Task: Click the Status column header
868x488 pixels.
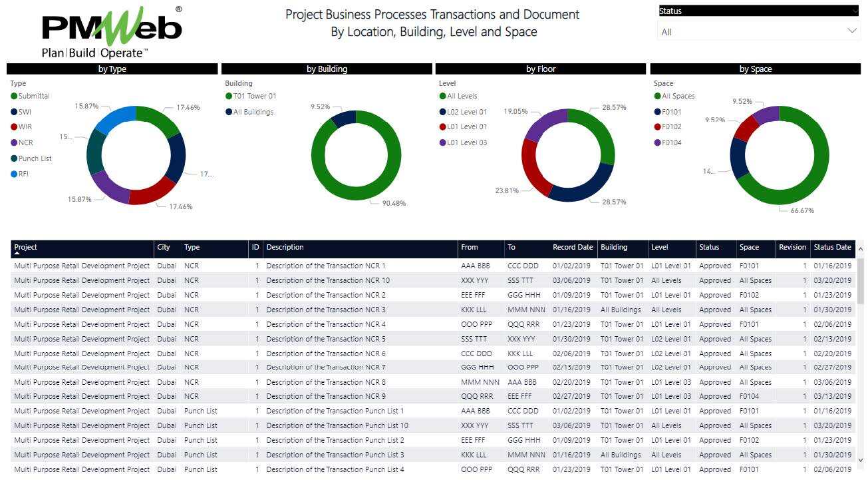Action: tap(709, 247)
